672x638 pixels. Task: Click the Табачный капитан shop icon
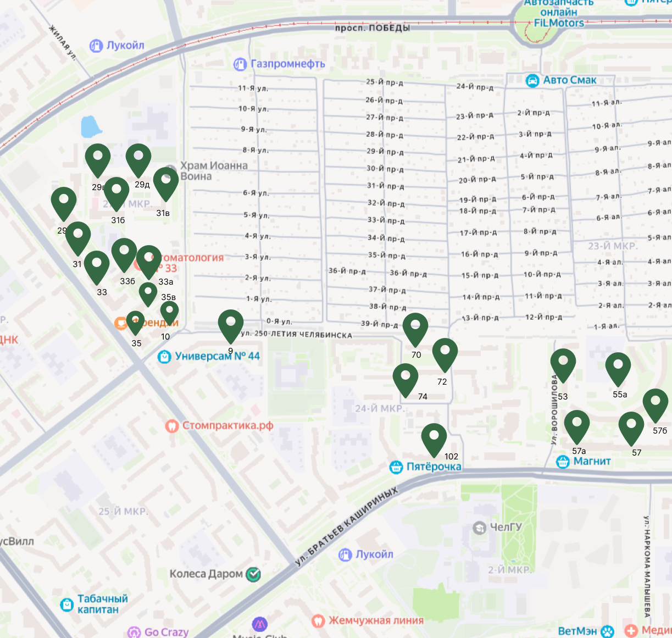point(66,604)
